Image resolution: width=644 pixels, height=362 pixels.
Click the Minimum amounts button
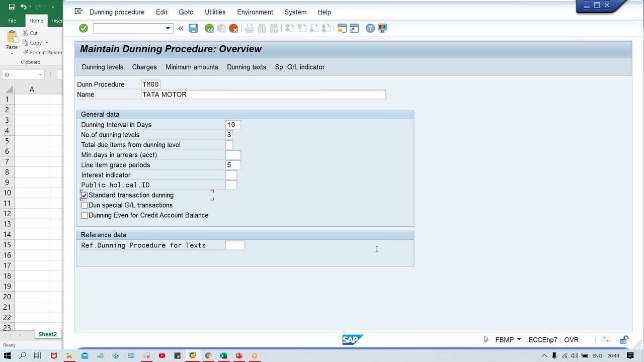click(x=192, y=67)
